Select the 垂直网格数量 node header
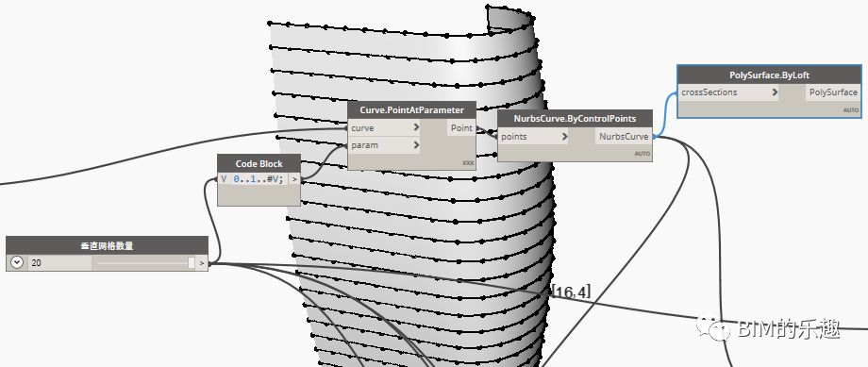The height and width of the screenshot is (367, 868). (x=107, y=246)
